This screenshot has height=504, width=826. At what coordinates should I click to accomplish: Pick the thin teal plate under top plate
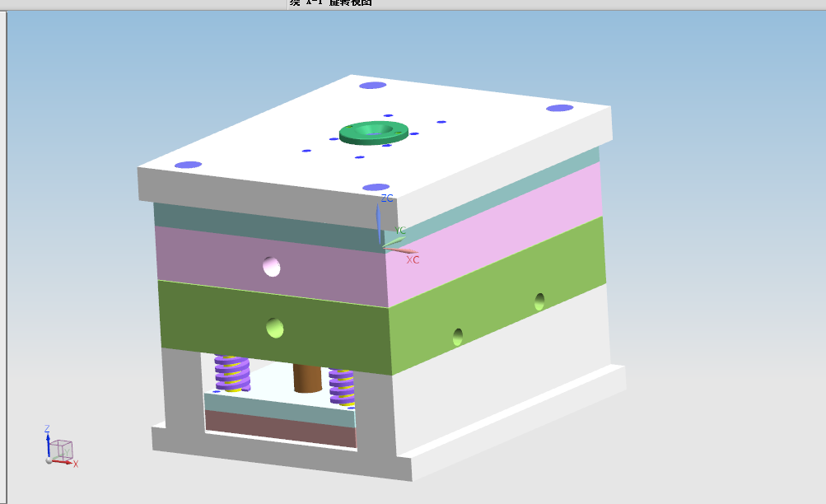pos(268,228)
